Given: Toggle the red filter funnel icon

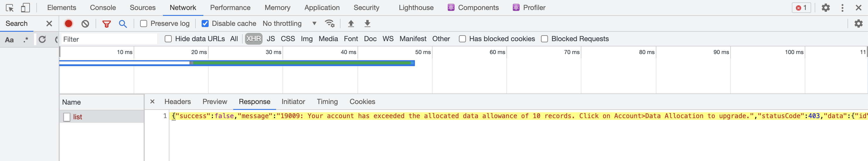Looking at the screenshot, I should pos(106,24).
